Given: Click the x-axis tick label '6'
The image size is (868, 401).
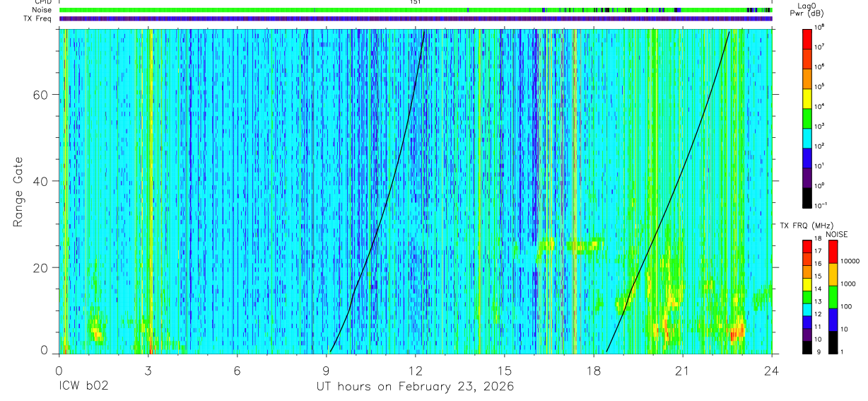Looking at the screenshot, I should 237,370.
